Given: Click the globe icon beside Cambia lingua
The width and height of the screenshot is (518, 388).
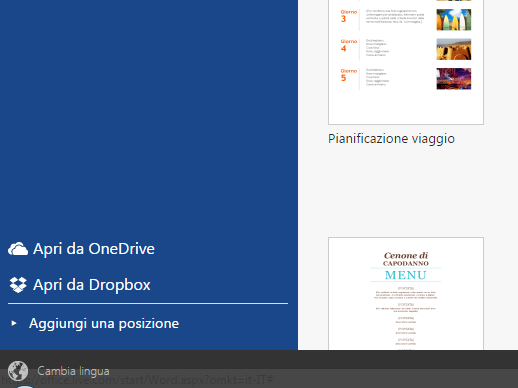Looking at the screenshot, I should pos(18,371).
